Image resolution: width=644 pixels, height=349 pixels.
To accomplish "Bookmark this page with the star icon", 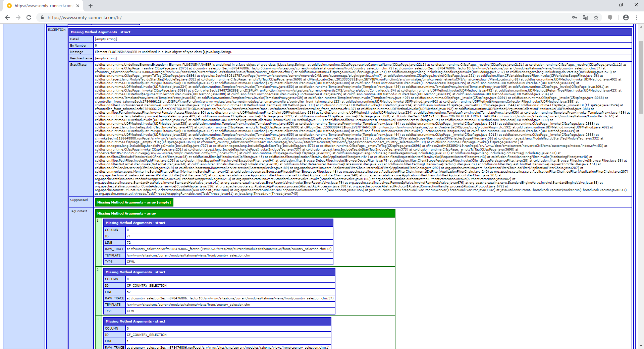I will [x=596, y=17].
